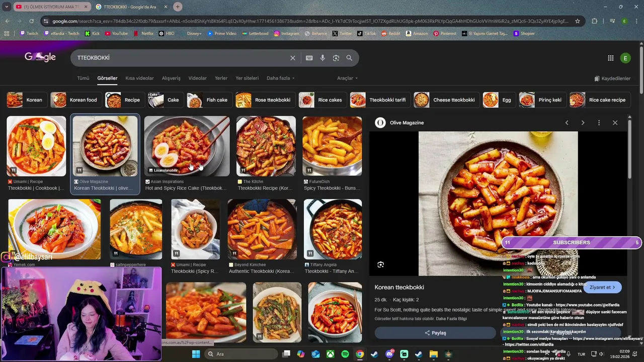Bookmark this page with the star icon
This screenshot has width=644, height=362.
click(x=578, y=21)
